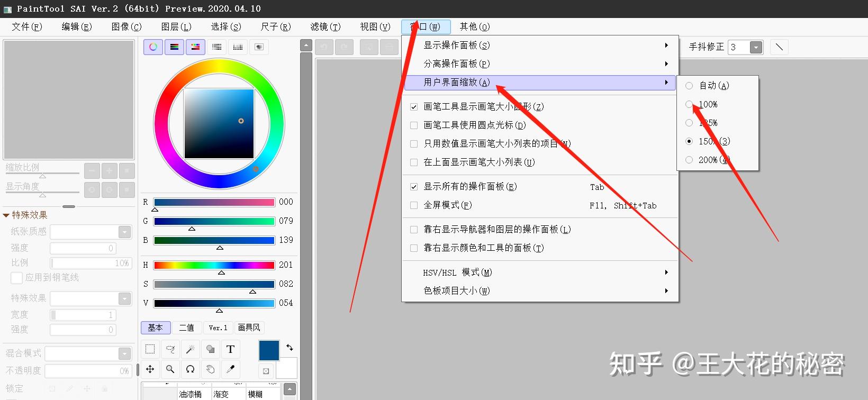
Task: Expand HSV/HSL 模式 submenu
Action: click(540, 272)
